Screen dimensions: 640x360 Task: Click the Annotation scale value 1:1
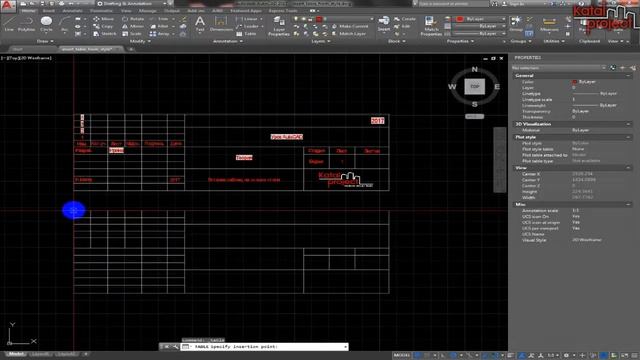576,211
